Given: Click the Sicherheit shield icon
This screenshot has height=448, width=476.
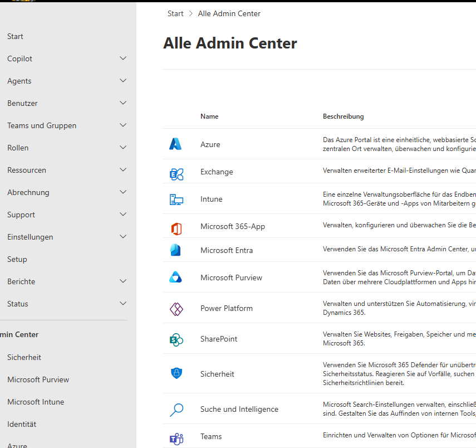Looking at the screenshot, I should pyautogui.click(x=176, y=374).
